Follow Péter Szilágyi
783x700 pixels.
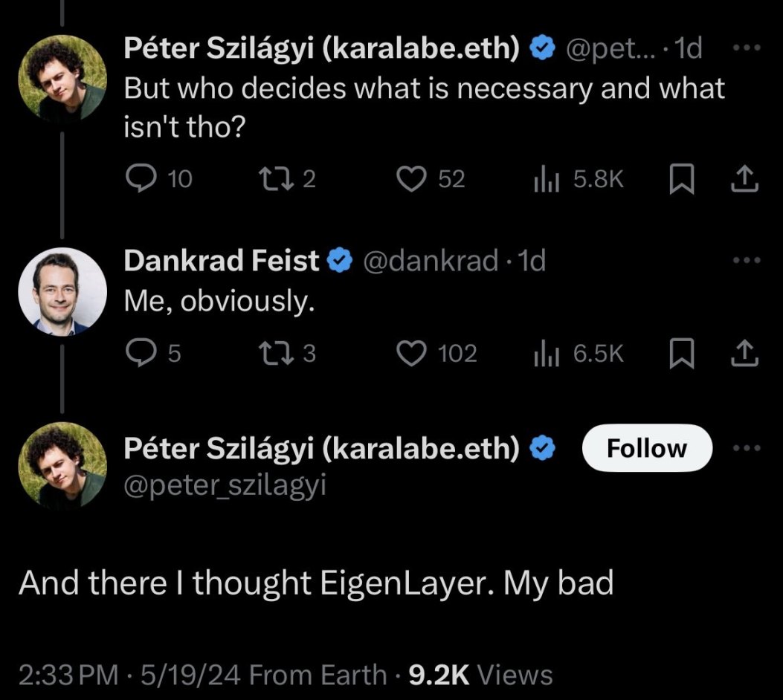click(647, 448)
